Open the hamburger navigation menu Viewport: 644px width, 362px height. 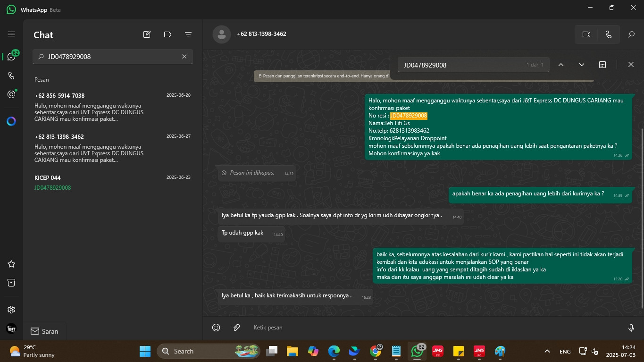11,34
